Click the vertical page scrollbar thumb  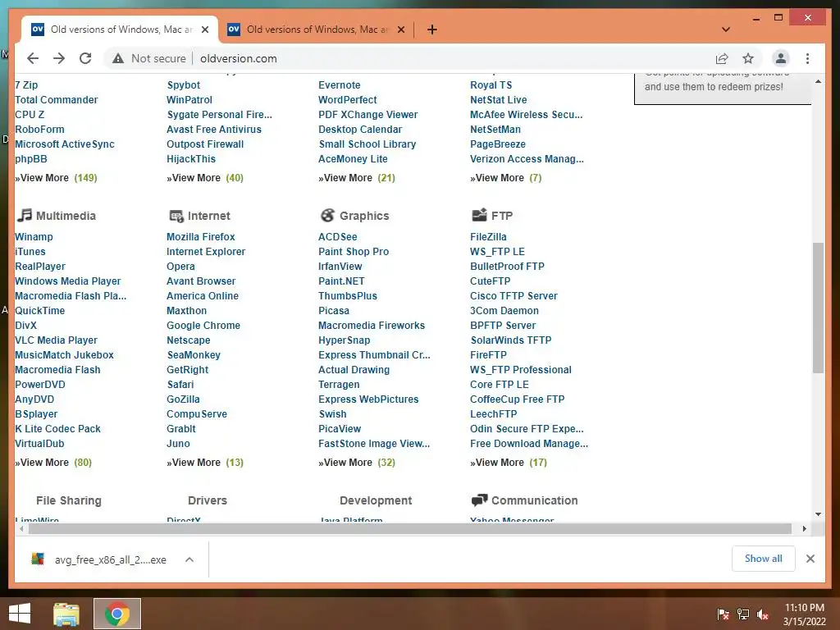point(818,307)
